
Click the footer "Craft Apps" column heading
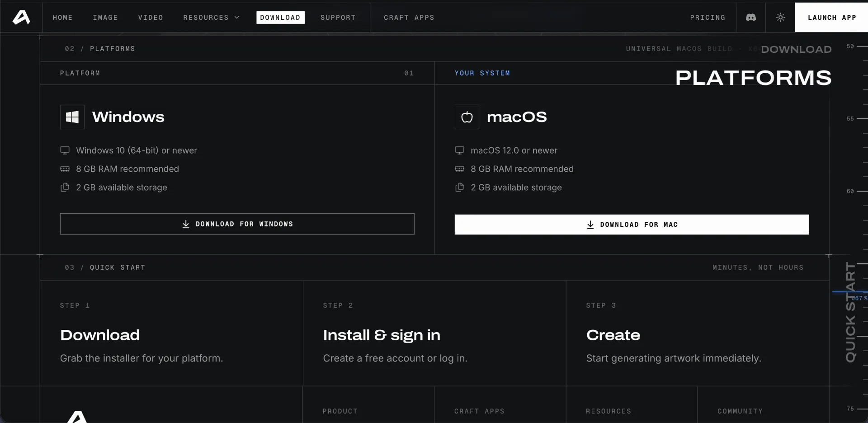tap(479, 411)
